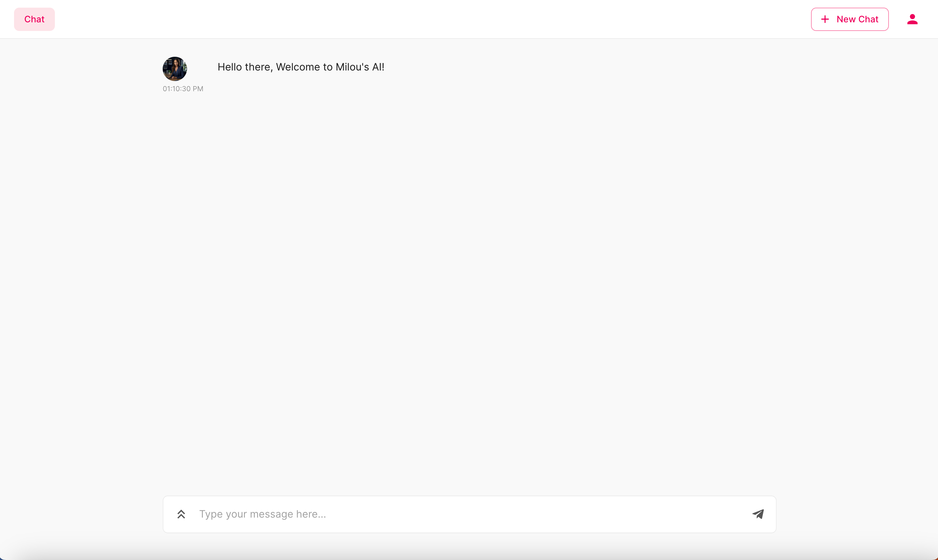
Task: Click the plus icon inside New Chat
Action: point(825,19)
